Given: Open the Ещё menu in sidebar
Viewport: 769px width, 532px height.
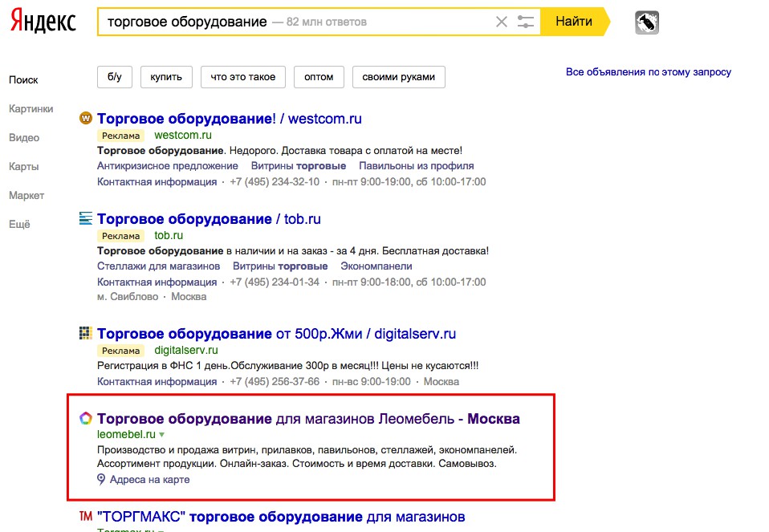Looking at the screenshot, I should [x=19, y=225].
